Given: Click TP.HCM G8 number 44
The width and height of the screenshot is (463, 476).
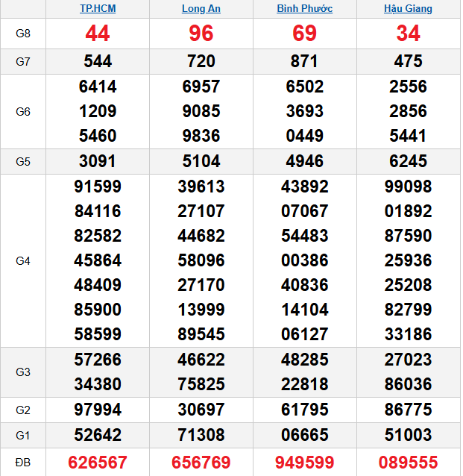Looking at the screenshot, I should click(x=98, y=34).
